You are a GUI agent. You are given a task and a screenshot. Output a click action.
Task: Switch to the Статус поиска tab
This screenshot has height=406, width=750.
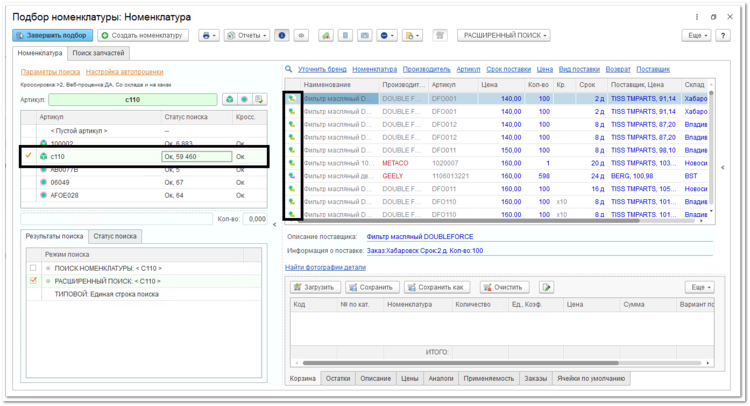click(x=115, y=236)
